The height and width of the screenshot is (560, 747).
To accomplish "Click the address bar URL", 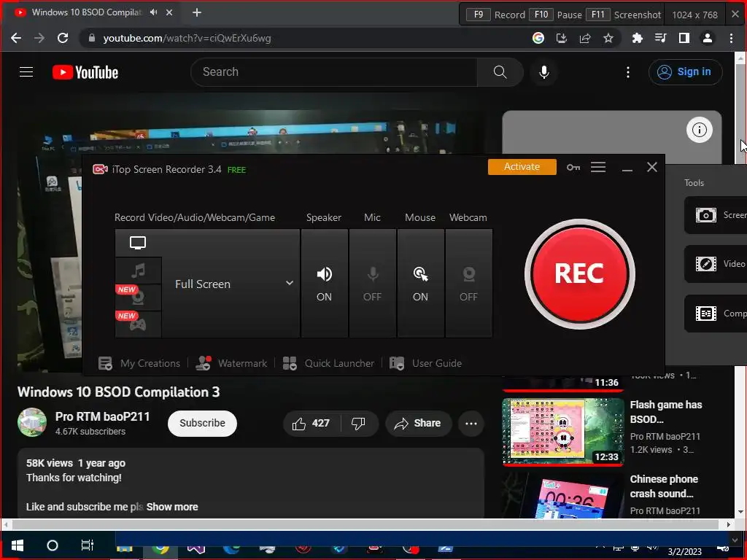I will coord(187,38).
